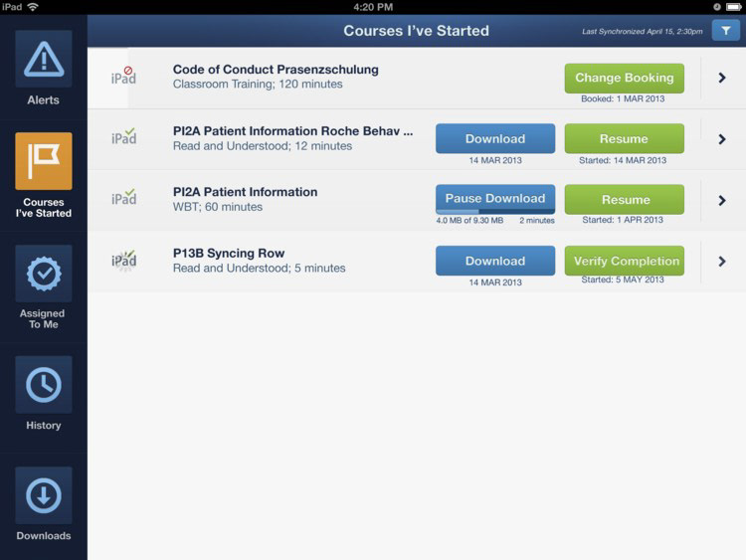This screenshot has height=560, width=746.
Task: Expand the Code of Conduct Prasenzschulung row chevron
Action: click(x=722, y=78)
